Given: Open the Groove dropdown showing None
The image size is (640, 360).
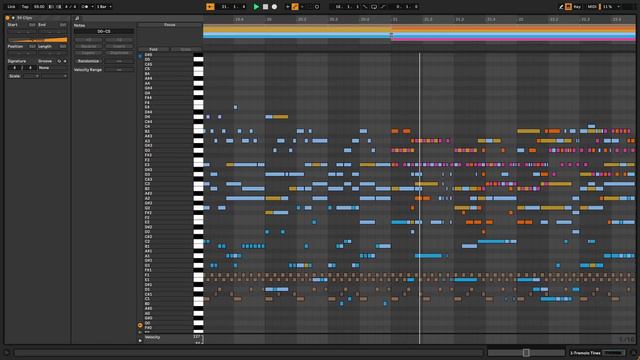Looking at the screenshot, I should point(52,68).
